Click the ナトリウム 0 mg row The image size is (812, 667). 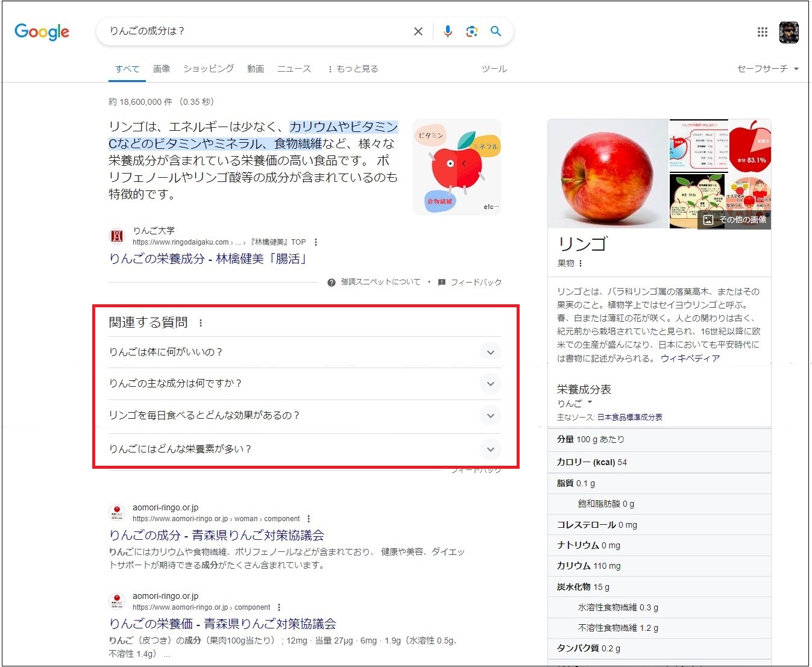pyautogui.click(x=659, y=545)
